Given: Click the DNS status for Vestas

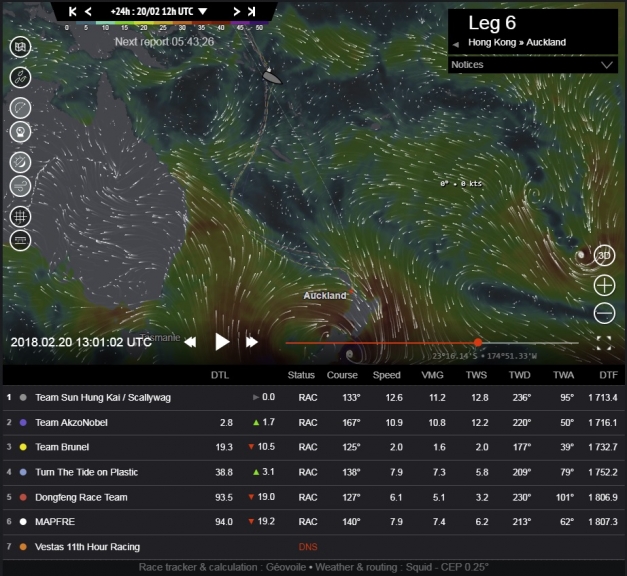Looking at the screenshot, I should pos(308,547).
